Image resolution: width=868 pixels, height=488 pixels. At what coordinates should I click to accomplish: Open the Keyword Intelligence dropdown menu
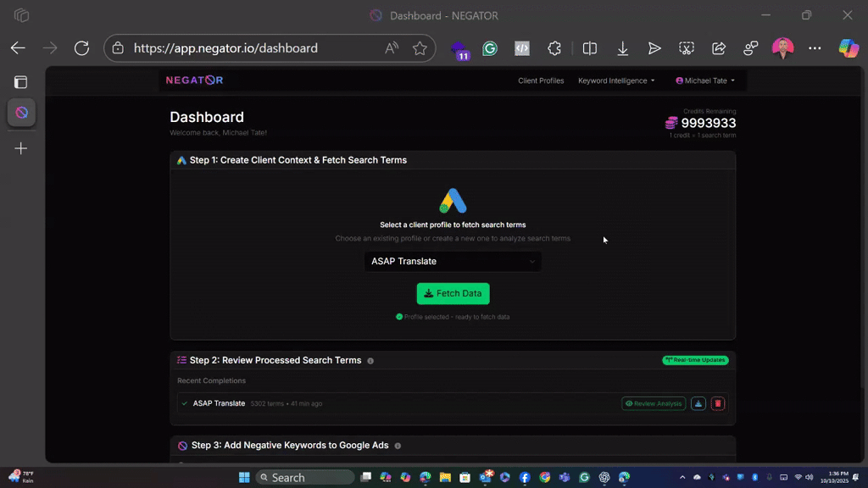(x=616, y=81)
